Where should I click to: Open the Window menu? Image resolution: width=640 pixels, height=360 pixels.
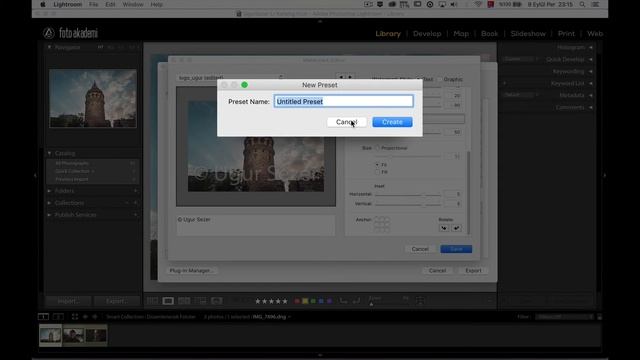[133, 4]
